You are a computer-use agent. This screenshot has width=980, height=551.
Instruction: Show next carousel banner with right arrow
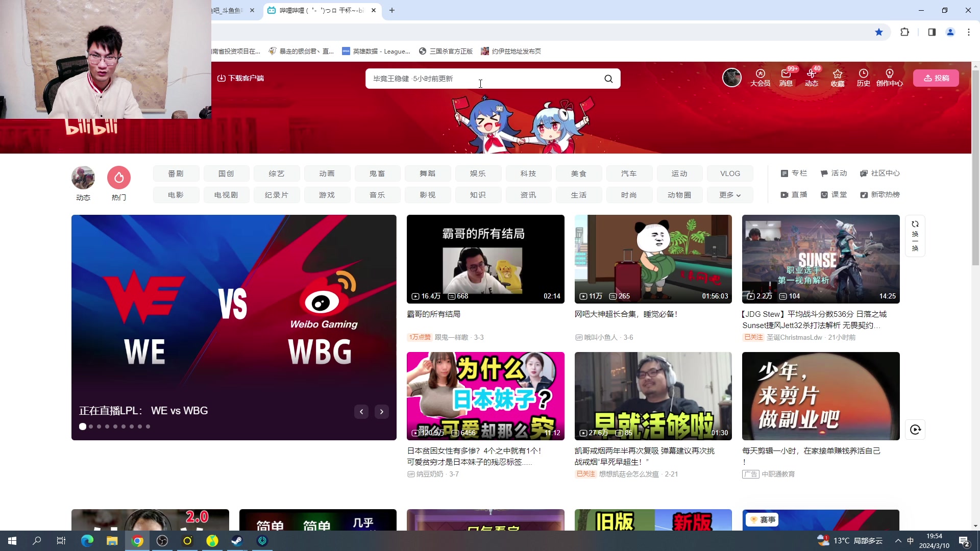point(381,412)
